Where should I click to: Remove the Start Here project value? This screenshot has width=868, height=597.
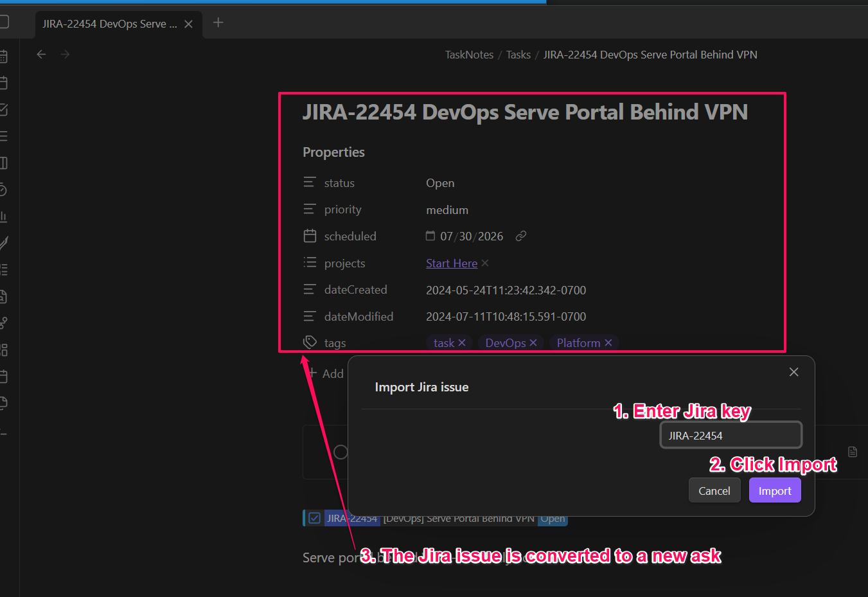(485, 263)
